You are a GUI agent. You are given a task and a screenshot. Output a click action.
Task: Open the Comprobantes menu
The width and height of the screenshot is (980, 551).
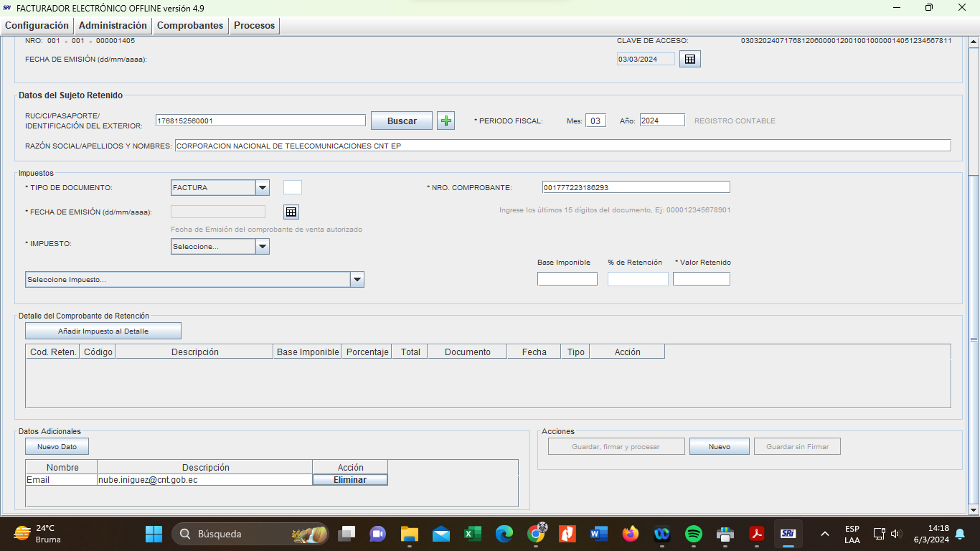coord(190,25)
